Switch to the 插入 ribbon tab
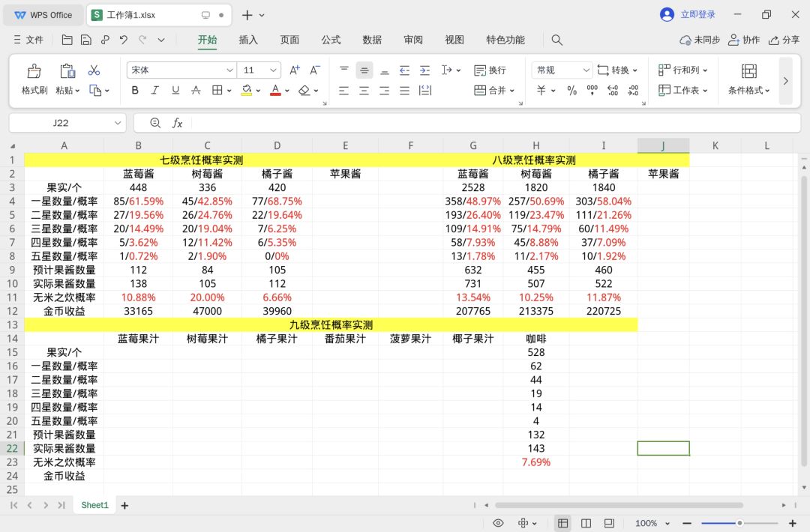This screenshot has height=532, width=810. pyautogui.click(x=248, y=40)
